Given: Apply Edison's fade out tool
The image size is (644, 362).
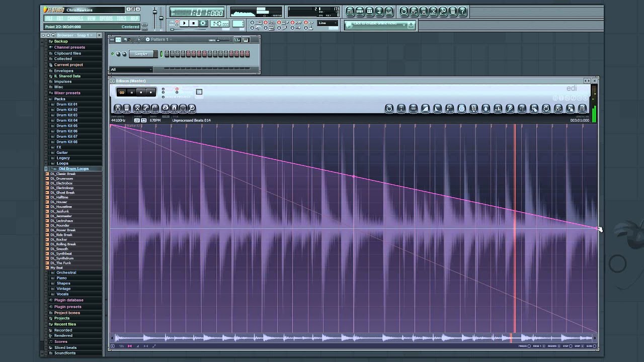Looking at the screenshot, I should [437, 108].
